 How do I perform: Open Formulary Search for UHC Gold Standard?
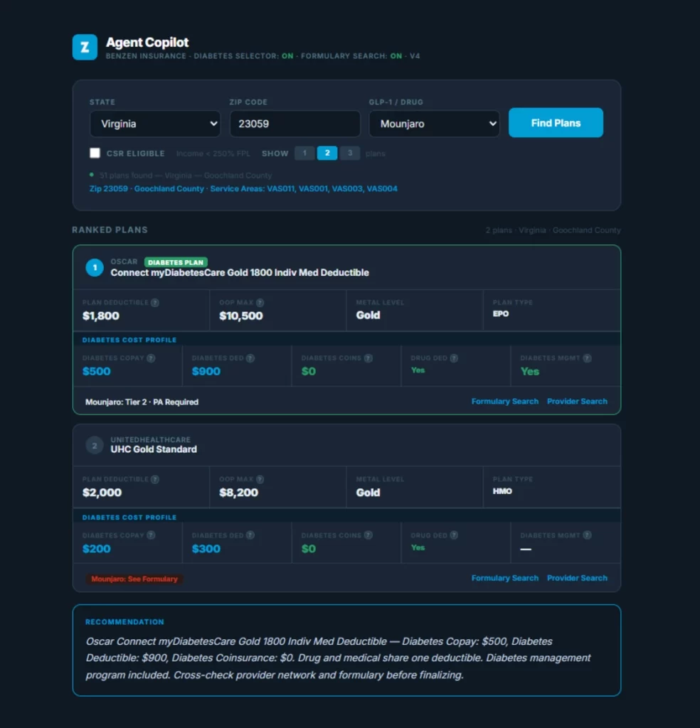[505, 578]
